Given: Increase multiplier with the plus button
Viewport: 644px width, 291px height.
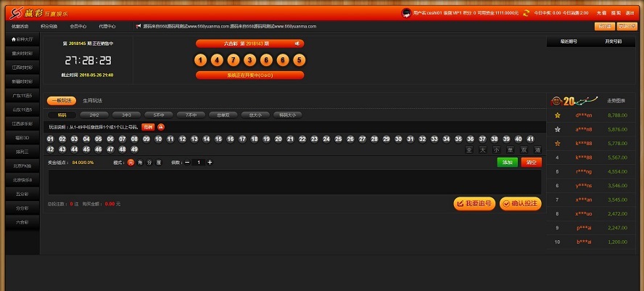Looking at the screenshot, I should [x=210, y=162].
